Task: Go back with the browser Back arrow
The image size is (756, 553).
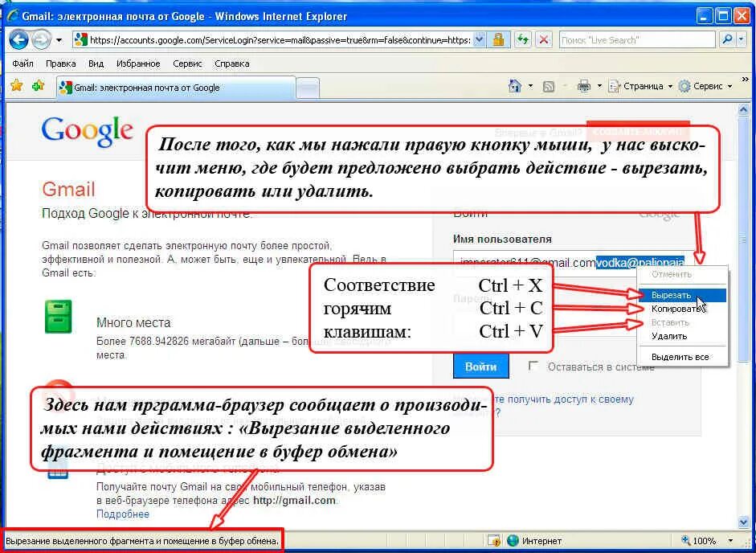Action: point(18,39)
